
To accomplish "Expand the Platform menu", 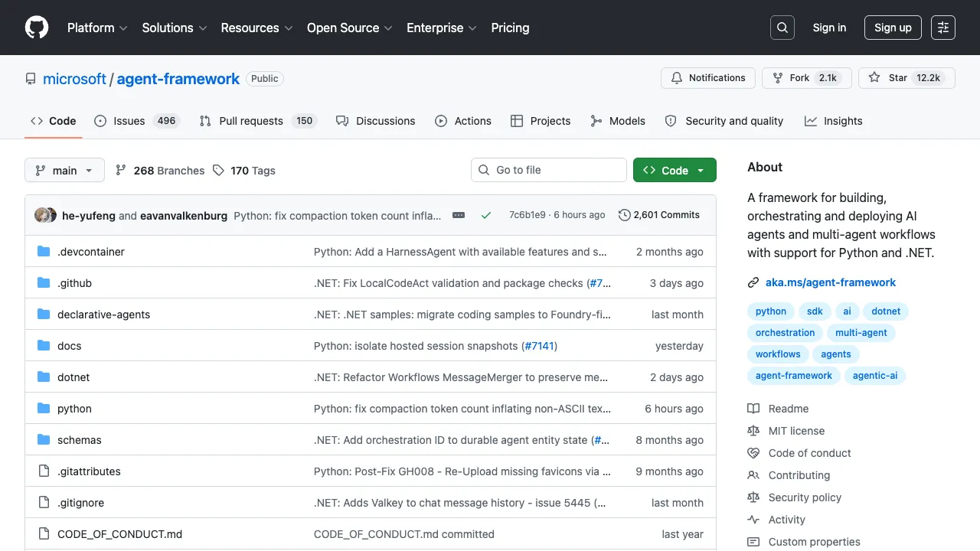I will click(97, 28).
